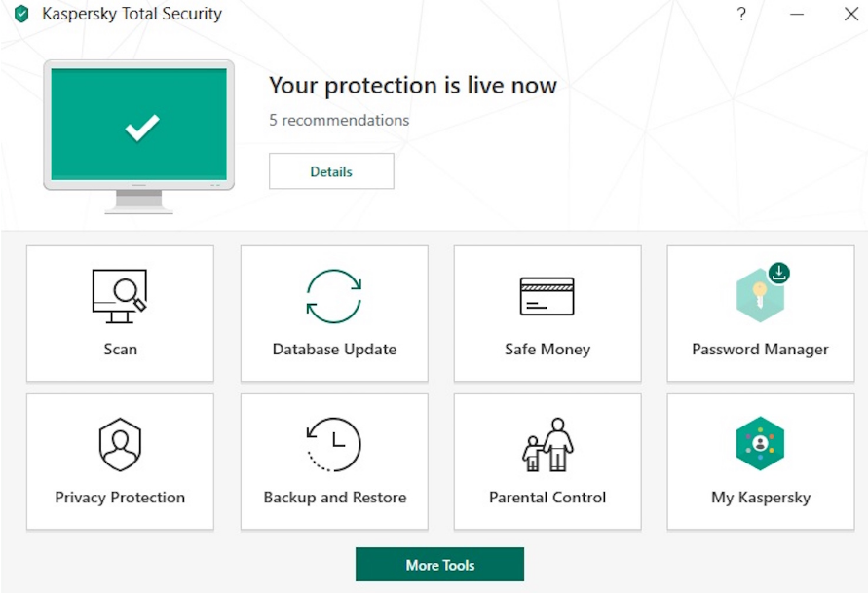Select the Safe Money tile label
Screen dimensions: 868x593
547,349
